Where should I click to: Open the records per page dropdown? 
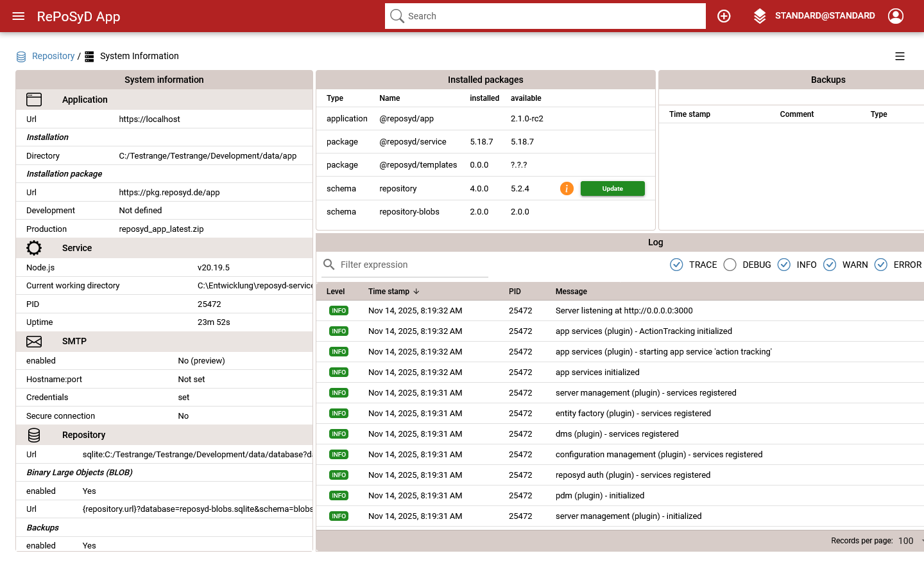click(x=909, y=541)
